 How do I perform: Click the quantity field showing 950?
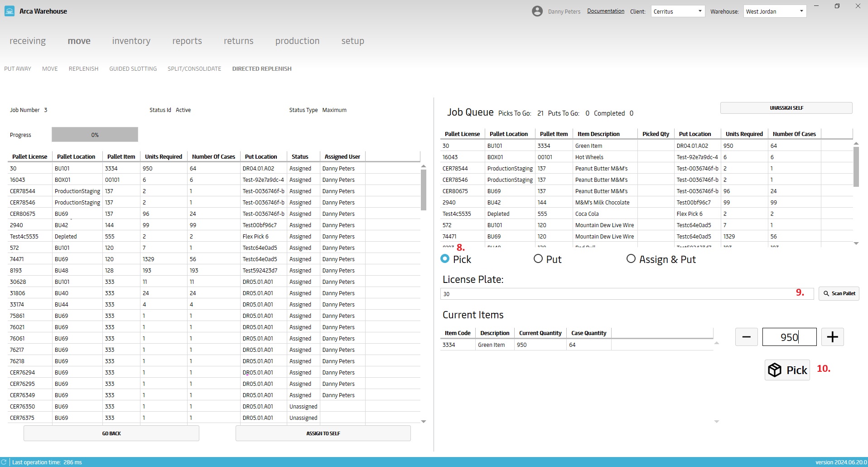pos(789,337)
